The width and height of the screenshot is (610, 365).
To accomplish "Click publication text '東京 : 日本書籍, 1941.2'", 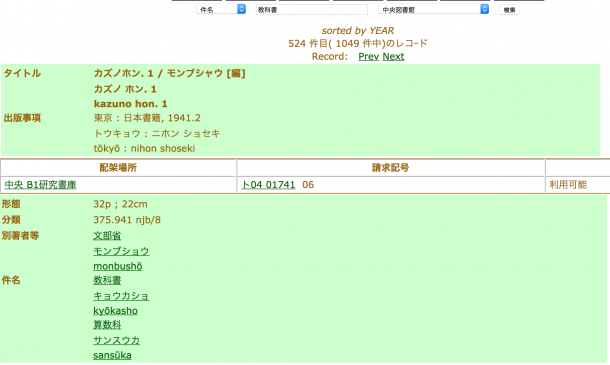I will [x=147, y=118].
